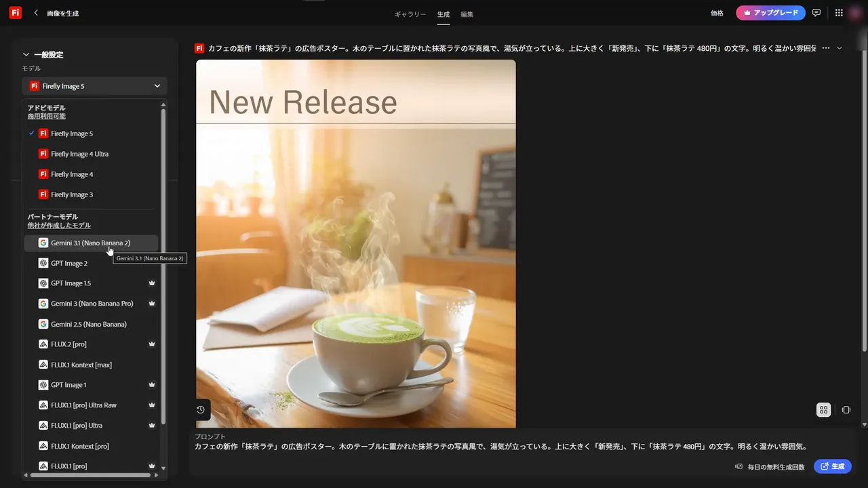The image size is (868, 488).
Task: Switch to the ギャラリー tab
Action: click(x=410, y=14)
